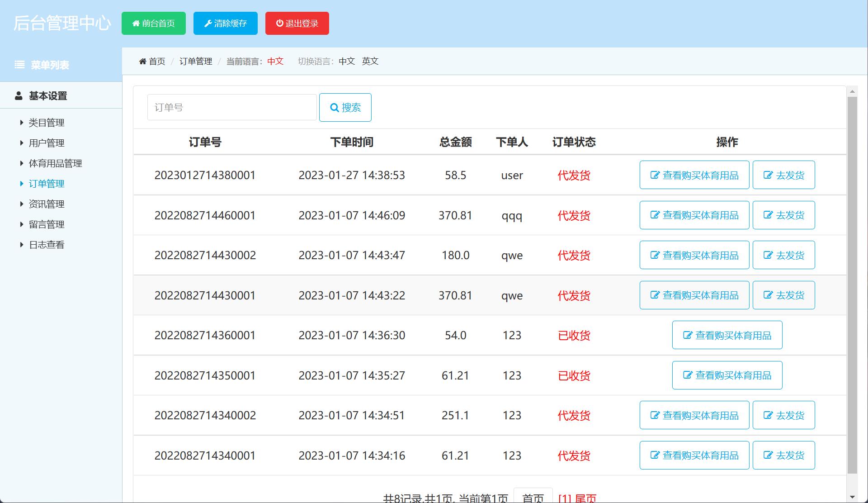Select 留言管理 from sidebar menu

point(47,224)
